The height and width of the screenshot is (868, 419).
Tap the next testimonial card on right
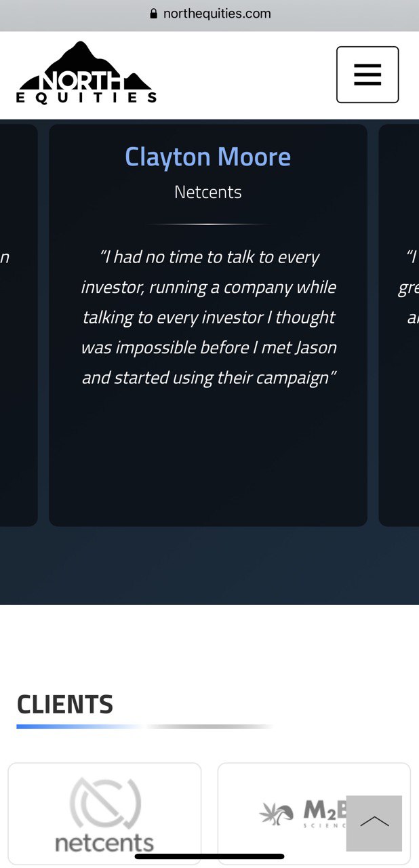coord(401,325)
